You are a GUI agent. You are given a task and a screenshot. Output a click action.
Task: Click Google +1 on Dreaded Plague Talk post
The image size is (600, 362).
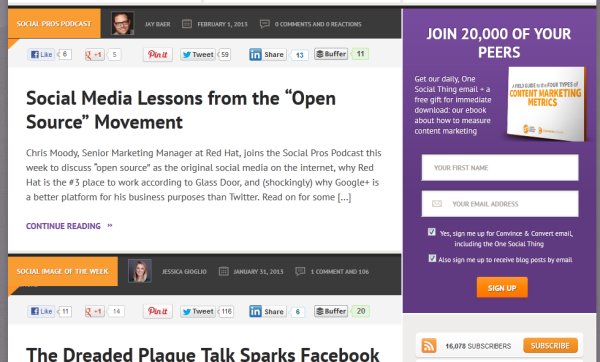(x=95, y=311)
